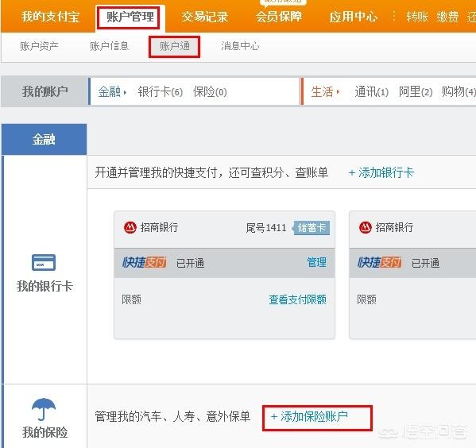Click 已开通 status on card 1411
Image resolution: width=476 pixels, height=448 pixels.
coord(191,263)
